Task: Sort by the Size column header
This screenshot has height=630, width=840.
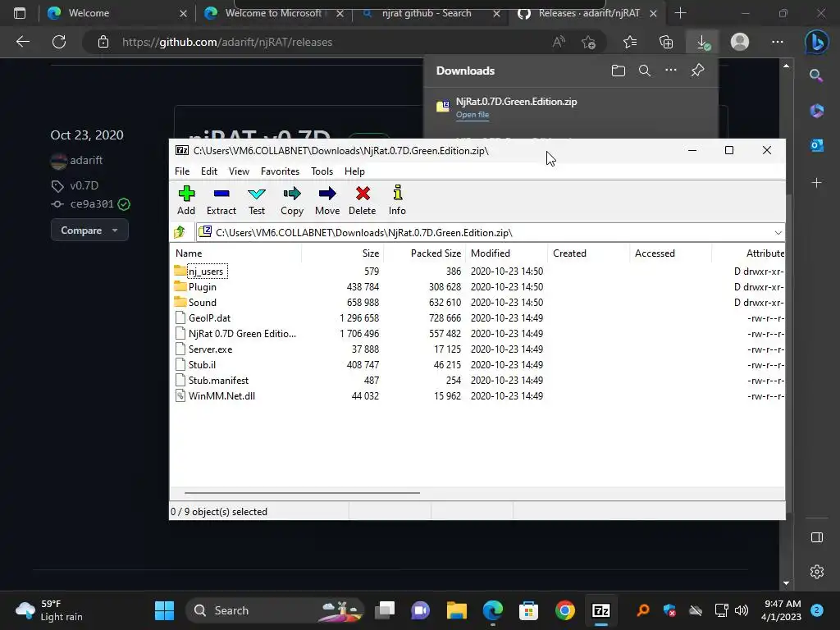Action: coord(342,253)
